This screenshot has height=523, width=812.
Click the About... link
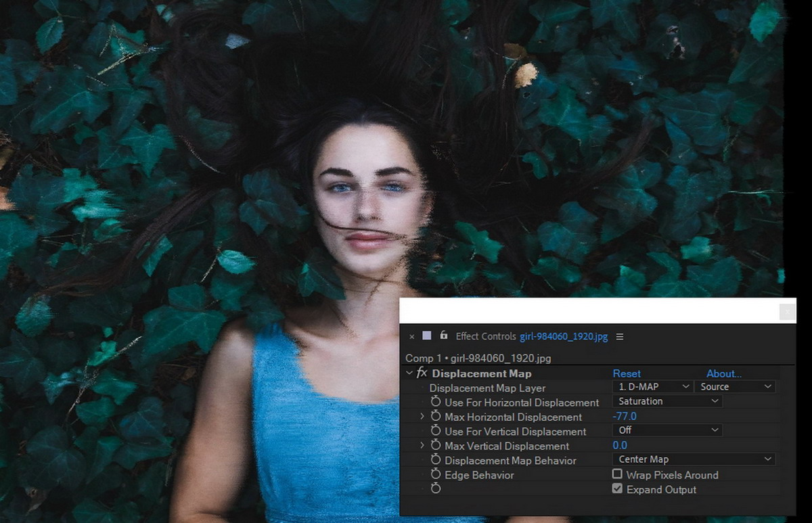(724, 373)
